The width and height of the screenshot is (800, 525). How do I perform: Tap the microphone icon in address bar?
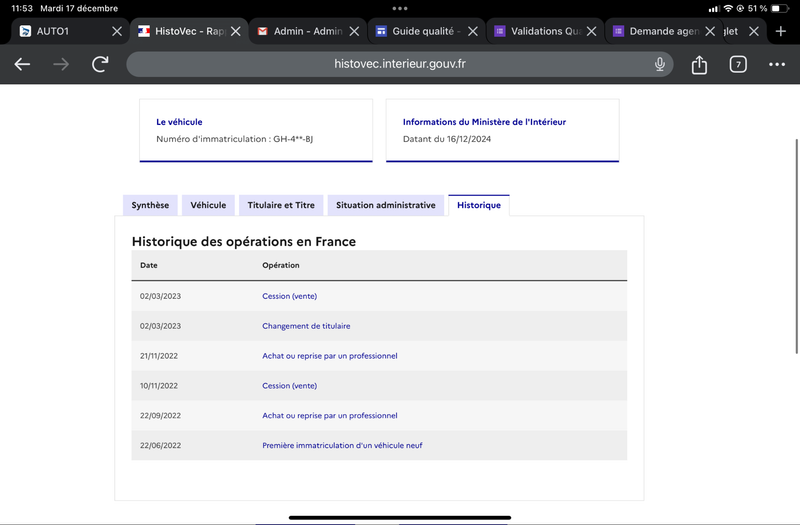(x=660, y=64)
